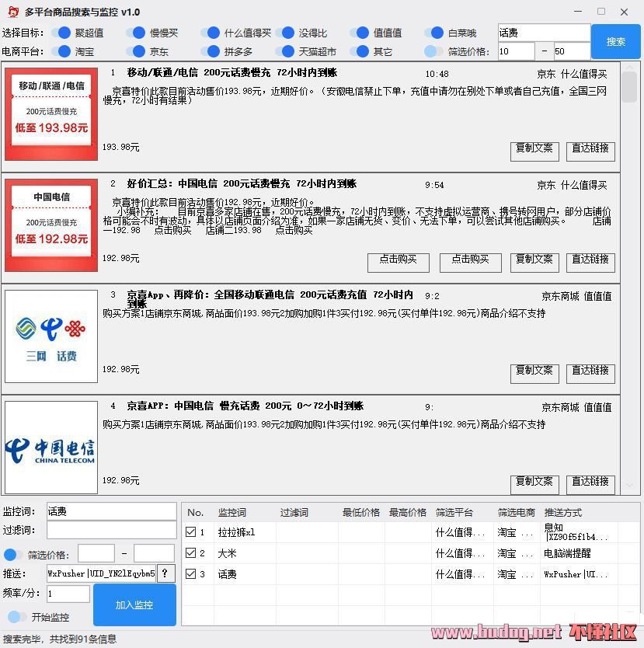Toggle the 白菜哦 target switch

(x=433, y=33)
